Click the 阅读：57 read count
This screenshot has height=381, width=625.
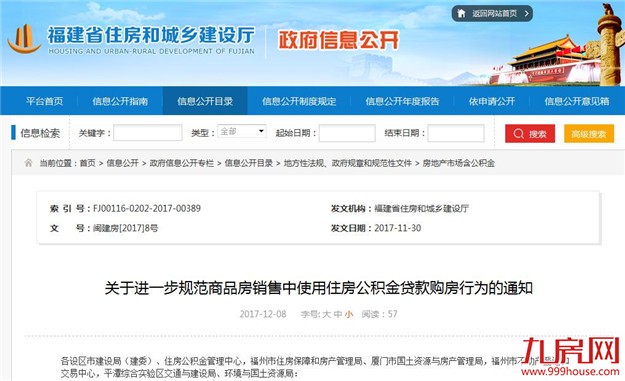379,314
